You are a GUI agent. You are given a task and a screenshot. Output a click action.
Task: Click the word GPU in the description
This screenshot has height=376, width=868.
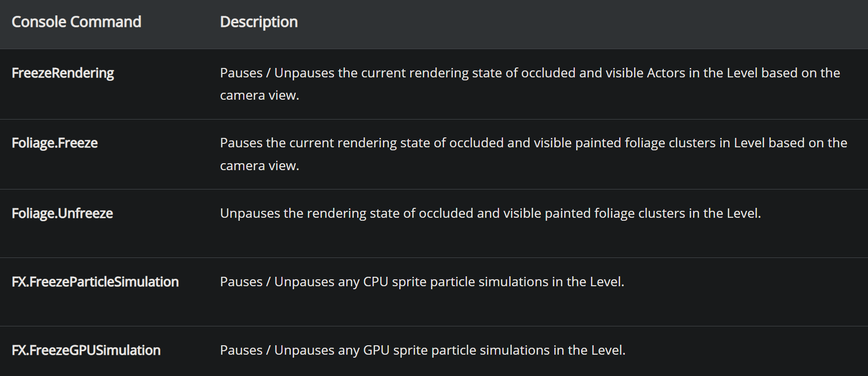(x=377, y=350)
